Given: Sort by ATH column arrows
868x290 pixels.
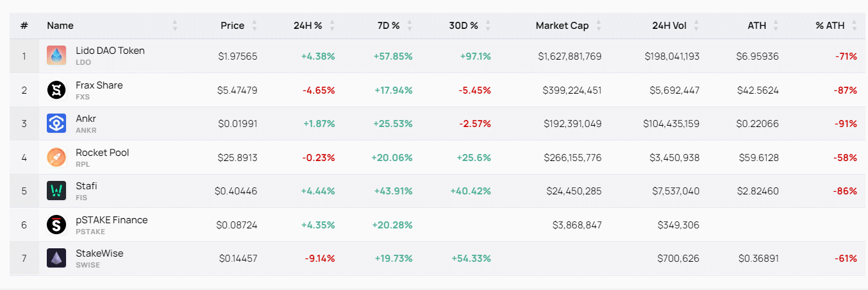Looking at the screenshot, I should click(776, 26).
